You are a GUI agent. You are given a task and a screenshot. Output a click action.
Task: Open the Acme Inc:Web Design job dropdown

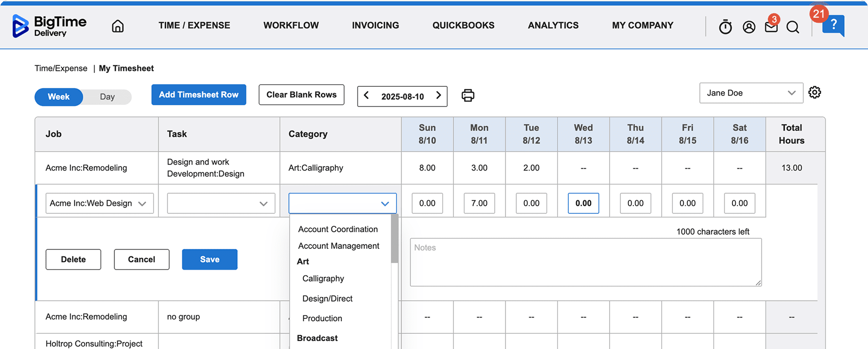click(x=99, y=203)
